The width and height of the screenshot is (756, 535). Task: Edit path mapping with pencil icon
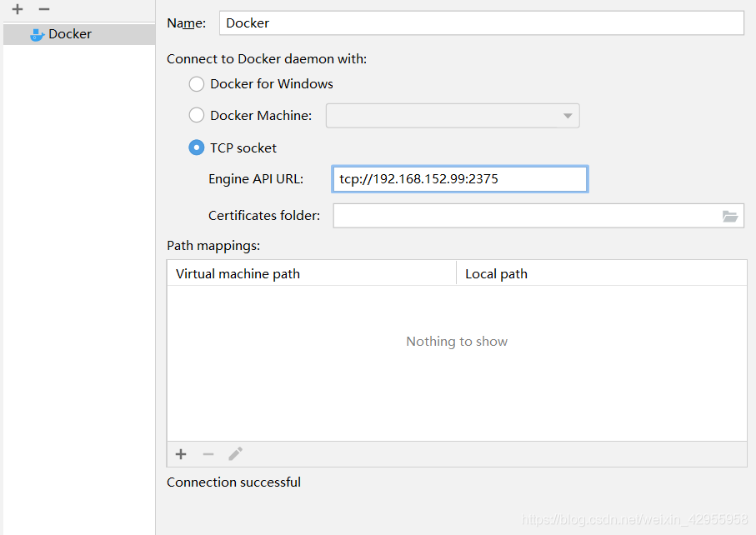236,454
